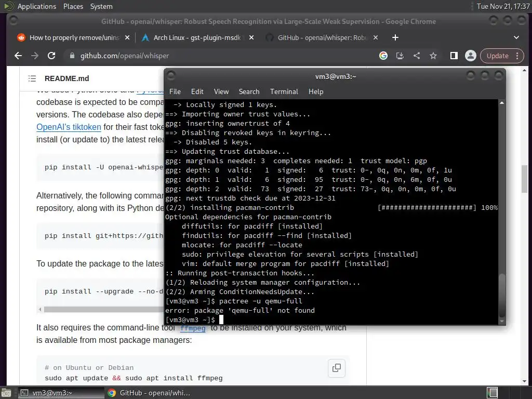Click 'mlocate: for pacdiff --locate' line

(x=242, y=245)
